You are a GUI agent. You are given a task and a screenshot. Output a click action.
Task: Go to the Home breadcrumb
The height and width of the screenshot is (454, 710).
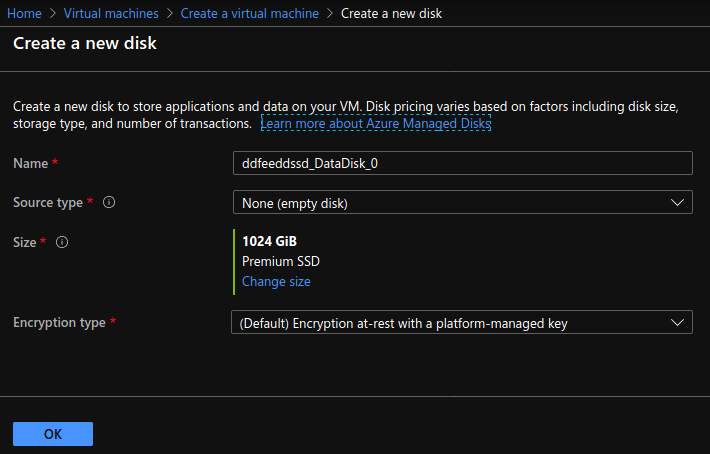tap(25, 14)
